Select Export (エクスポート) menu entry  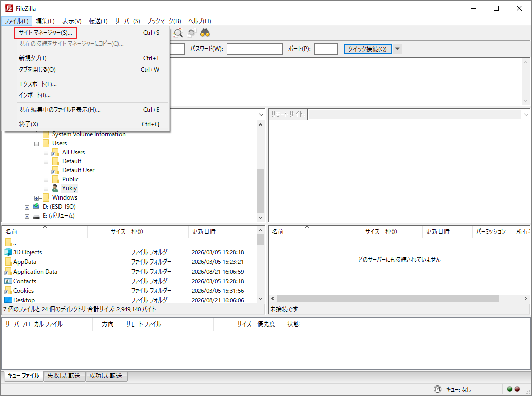tap(86, 84)
